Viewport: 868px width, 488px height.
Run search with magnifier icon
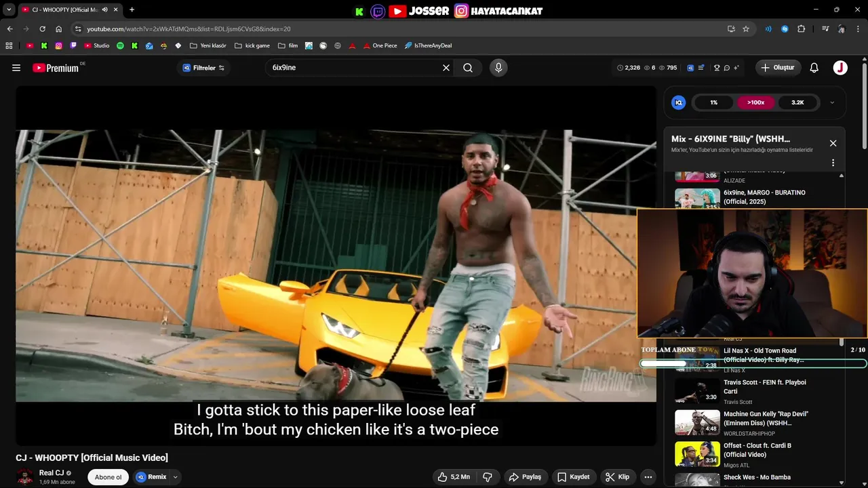coord(468,68)
